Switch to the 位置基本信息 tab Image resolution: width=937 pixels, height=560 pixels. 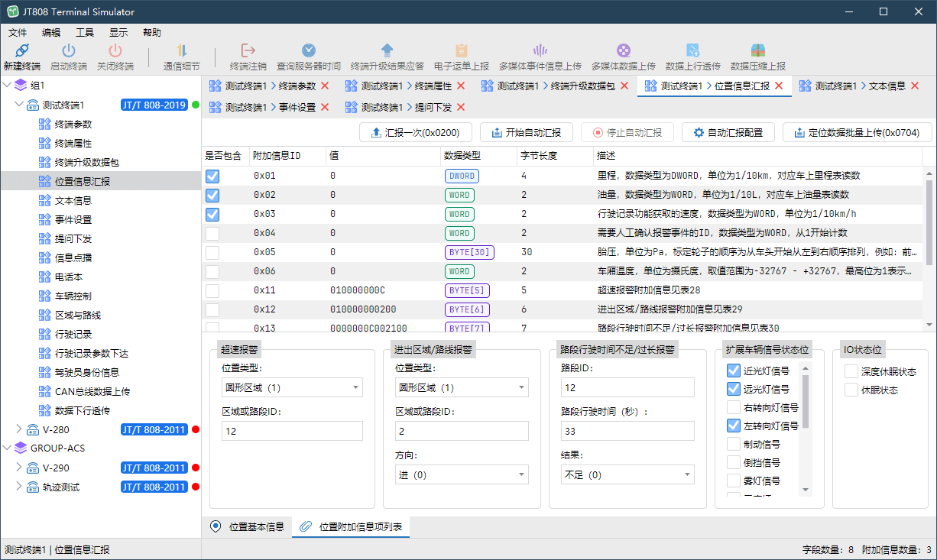248,526
